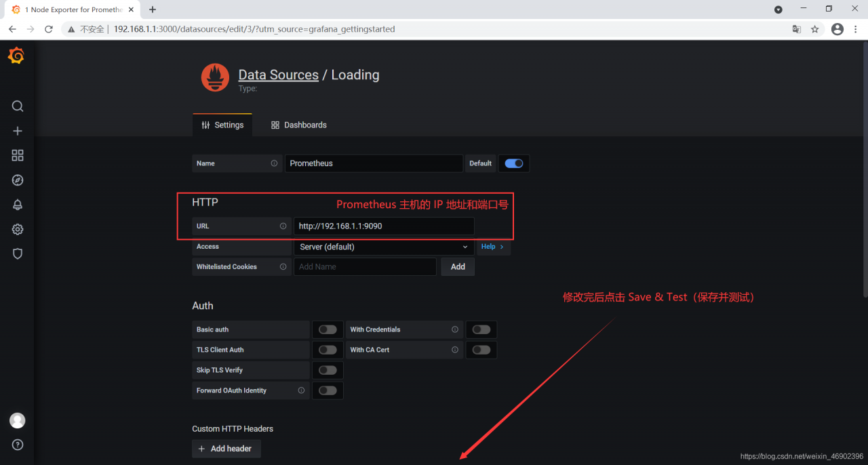Click the page vertical scrollbar

pos(865,169)
